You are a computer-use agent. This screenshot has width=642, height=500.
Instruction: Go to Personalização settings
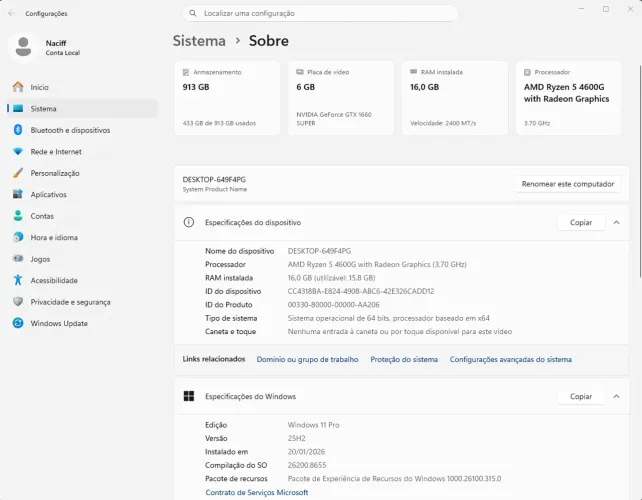(x=82, y=173)
